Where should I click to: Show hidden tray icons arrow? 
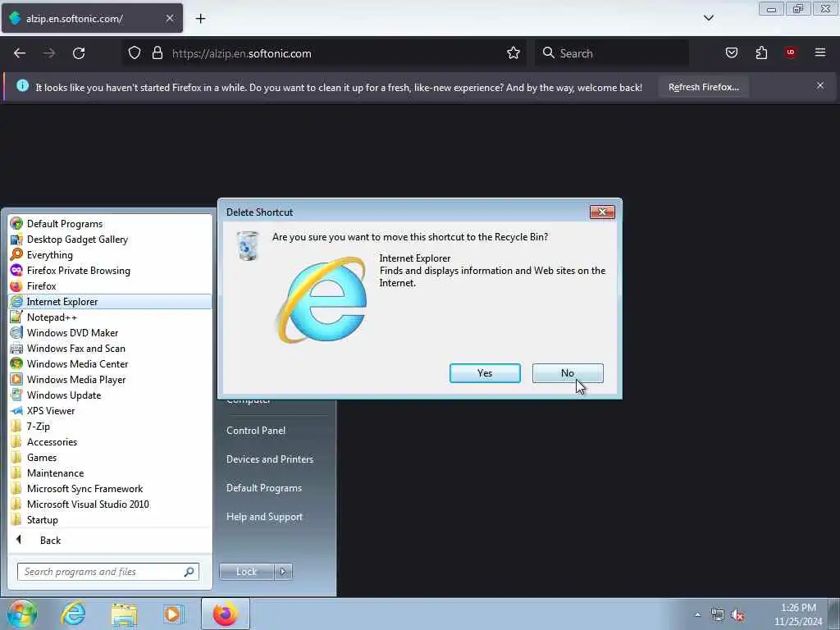point(697,614)
